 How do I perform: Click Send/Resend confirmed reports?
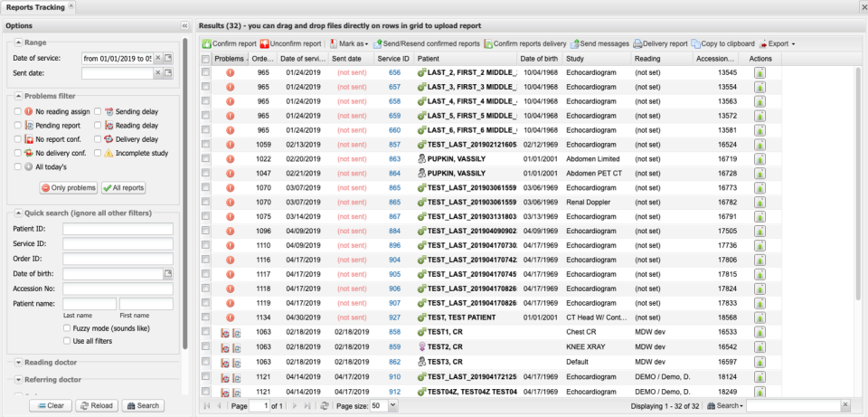click(426, 43)
